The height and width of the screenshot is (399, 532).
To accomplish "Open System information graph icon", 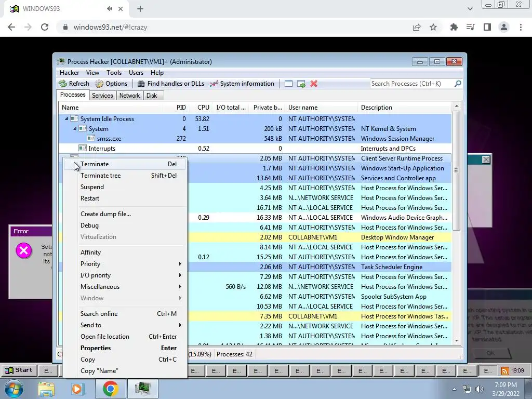I will coord(214,84).
